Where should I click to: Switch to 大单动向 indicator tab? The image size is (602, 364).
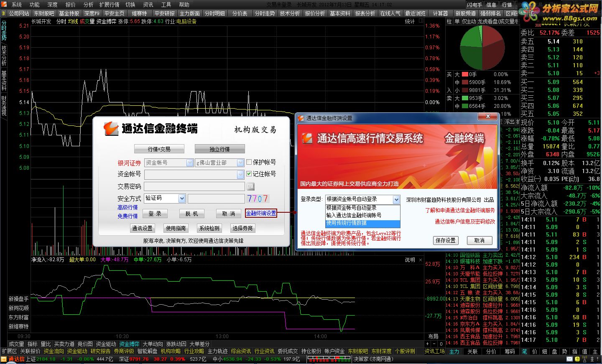[x=153, y=344]
